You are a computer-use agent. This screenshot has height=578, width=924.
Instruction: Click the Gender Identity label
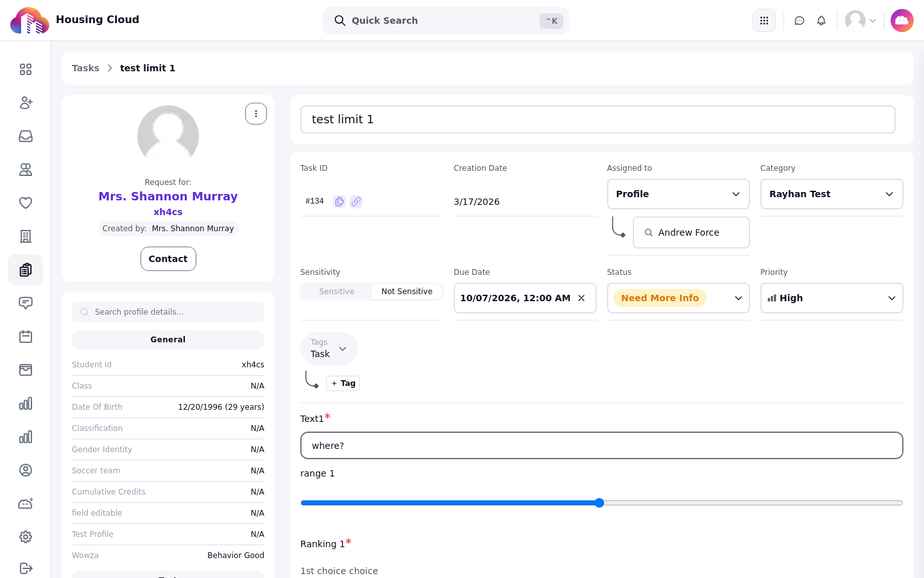(102, 450)
